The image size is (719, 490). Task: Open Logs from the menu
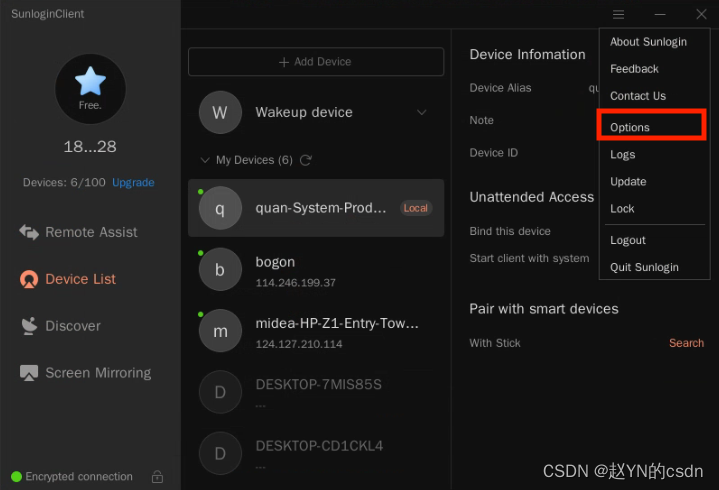tap(622, 154)
